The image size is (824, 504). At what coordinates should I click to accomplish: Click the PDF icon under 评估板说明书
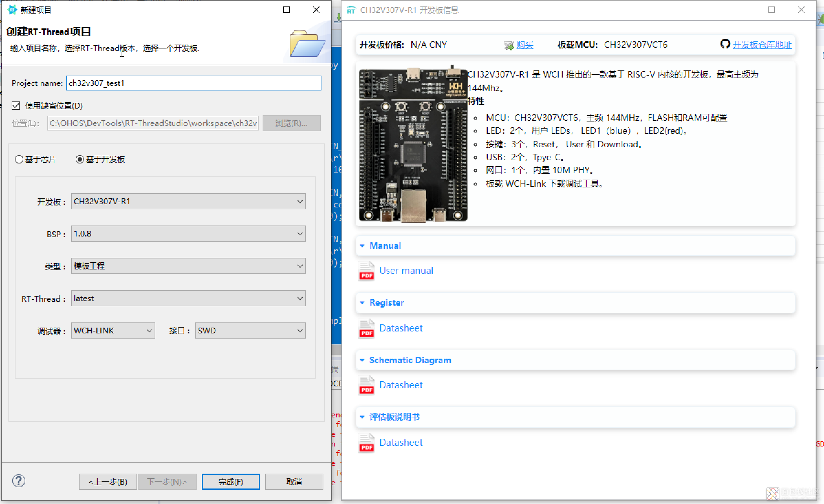click(x=366, y=443)
